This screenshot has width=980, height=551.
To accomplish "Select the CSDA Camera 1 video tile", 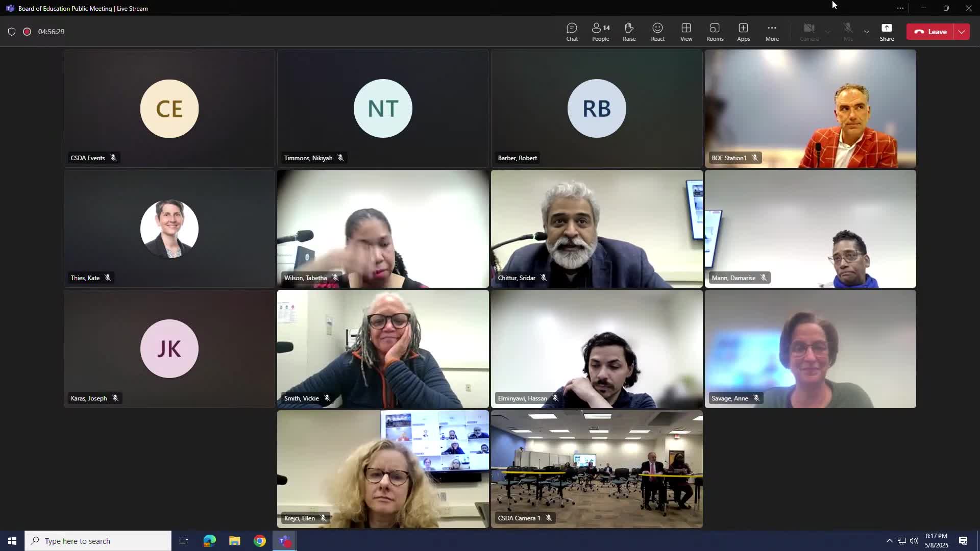I will pos(597,468).
